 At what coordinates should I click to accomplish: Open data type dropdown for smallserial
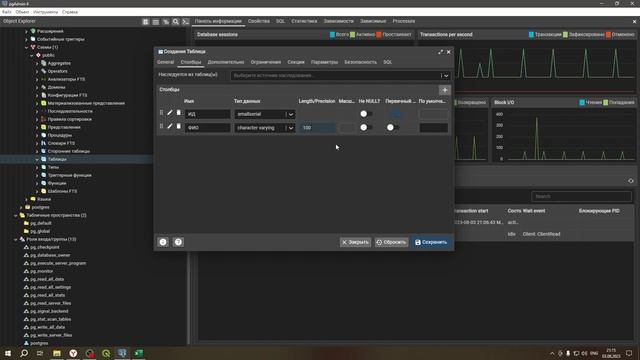pos(291,114)
